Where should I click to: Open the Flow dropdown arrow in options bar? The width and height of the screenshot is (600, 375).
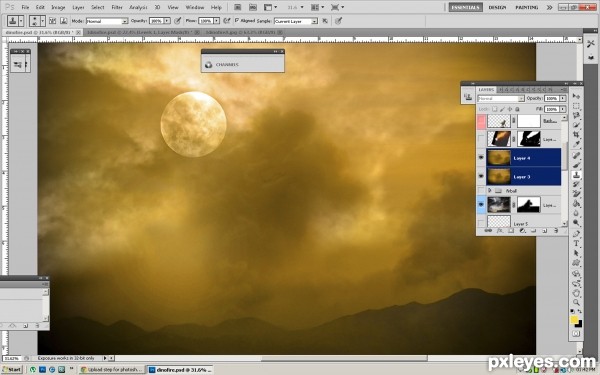[217, 21]
